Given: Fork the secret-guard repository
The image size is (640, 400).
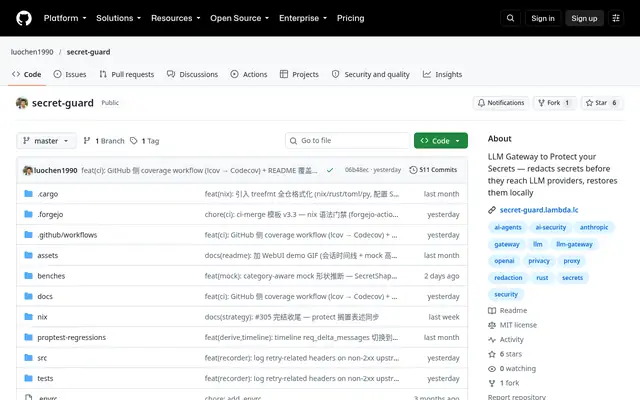Looking at the screenshot, I should point(554,103).
